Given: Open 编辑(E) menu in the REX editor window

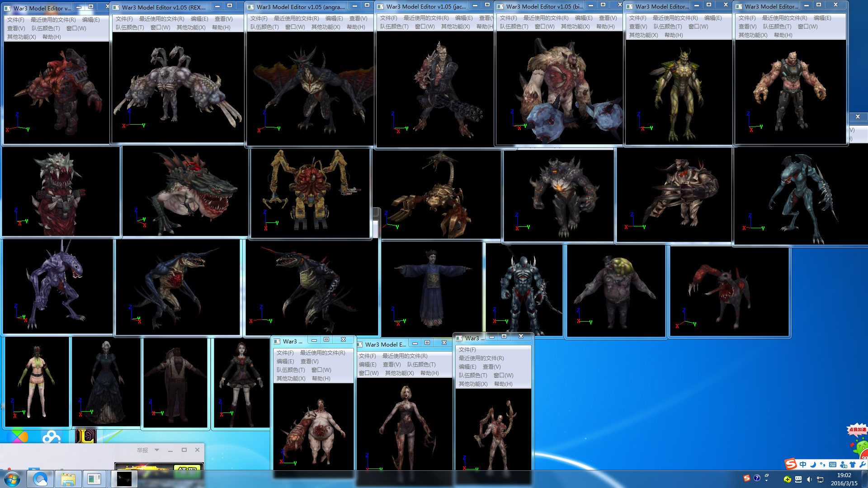Looking at the screenshot, I should point(199,19).
